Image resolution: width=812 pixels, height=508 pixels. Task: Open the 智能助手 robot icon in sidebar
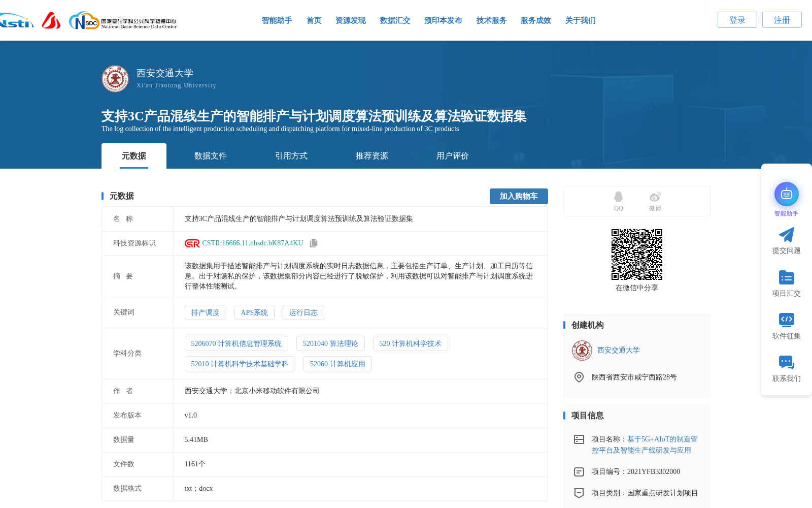tap(787, 194)
